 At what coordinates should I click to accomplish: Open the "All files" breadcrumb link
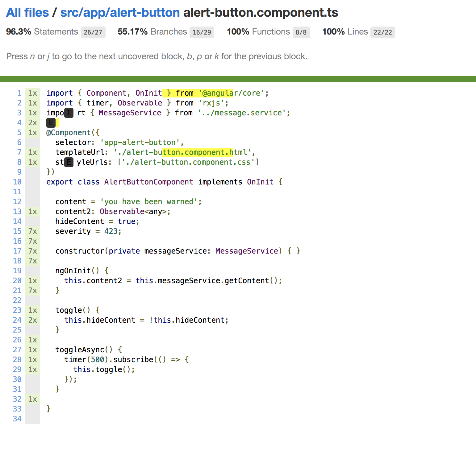27,13
